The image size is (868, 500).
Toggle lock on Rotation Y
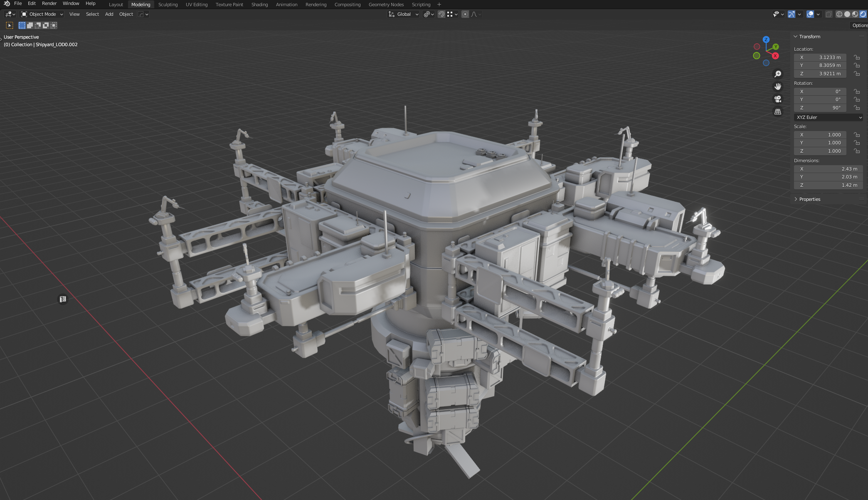pos(857,99)
